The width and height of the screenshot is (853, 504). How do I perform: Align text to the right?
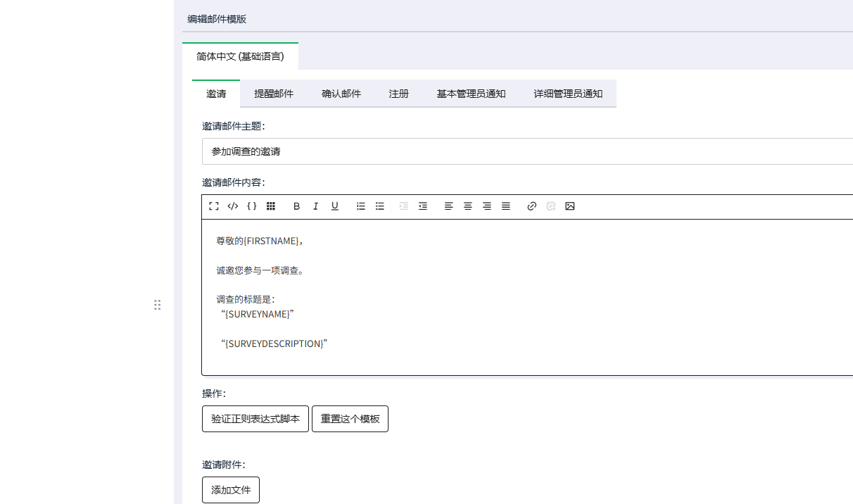pos(487,206)
